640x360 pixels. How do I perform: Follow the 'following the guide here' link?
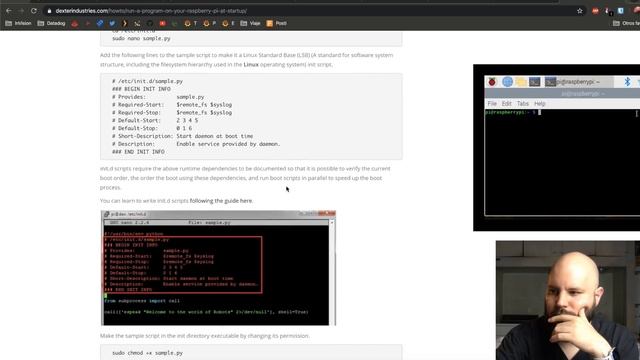(221, 201)
